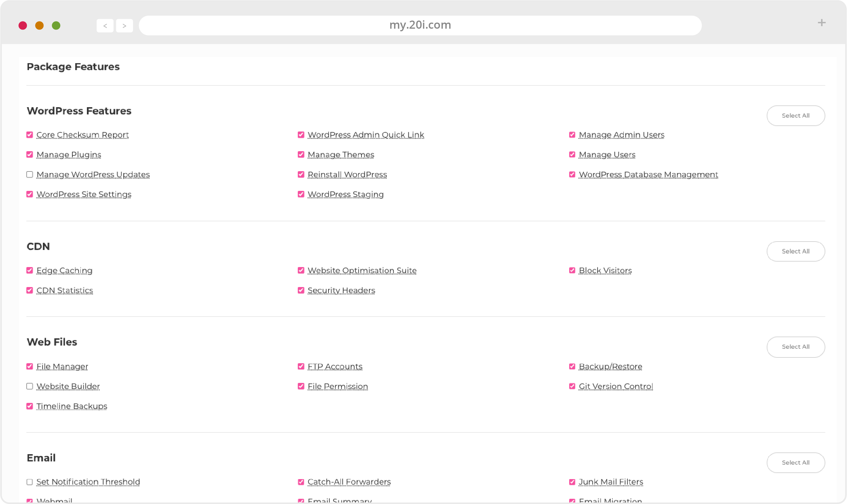
Task: Select All Email features
Action: [x=795, y=462]
